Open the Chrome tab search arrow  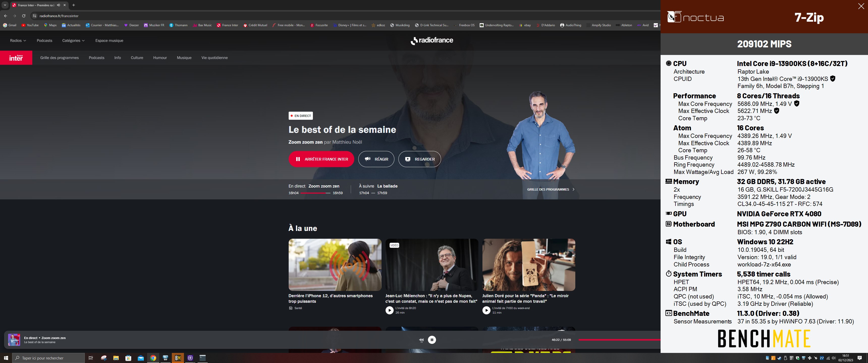(x=5, y=5)
